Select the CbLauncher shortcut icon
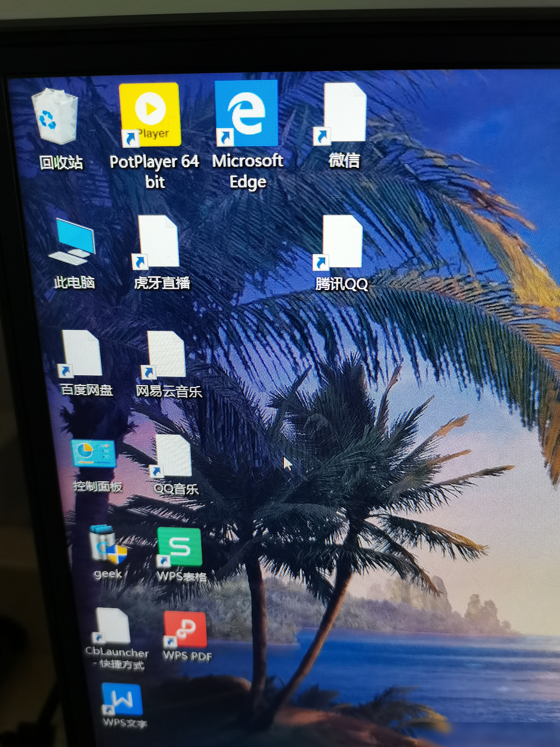The image size is (560, 747). click(111, 626)
